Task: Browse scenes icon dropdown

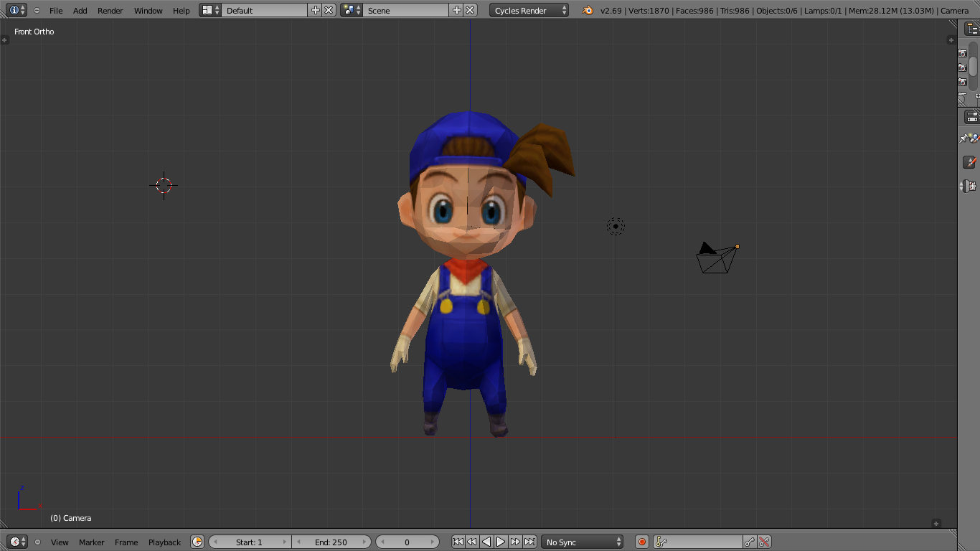Action: point(352,10)
